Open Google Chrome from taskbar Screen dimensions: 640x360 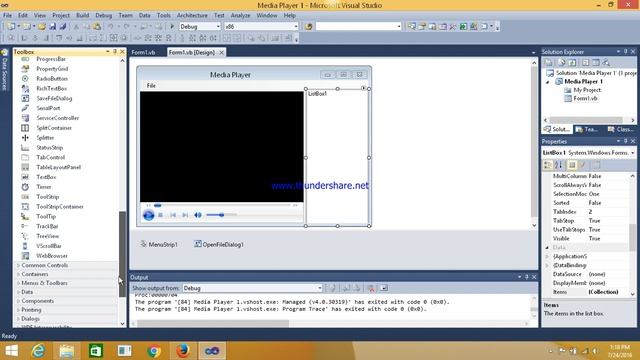[x=154, y=351]
